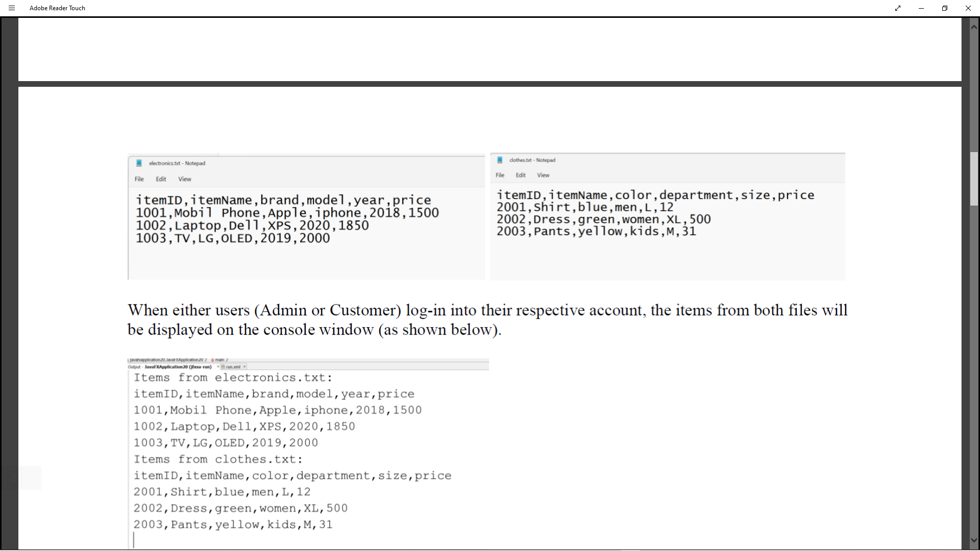Click the Notepad icon on electronics.txt title bar
Viewport: 980px width, 551px height.
click(x=139, y=163)
